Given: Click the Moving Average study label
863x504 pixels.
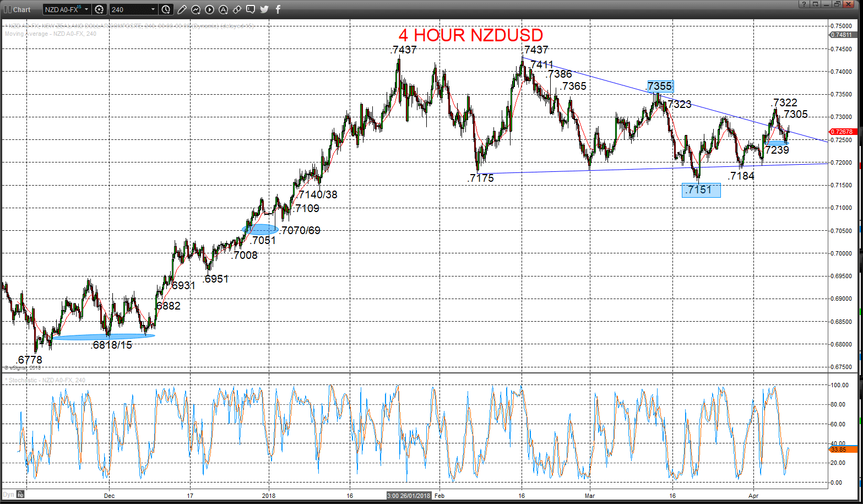Looking at the screenshot, I should (51, 34).
